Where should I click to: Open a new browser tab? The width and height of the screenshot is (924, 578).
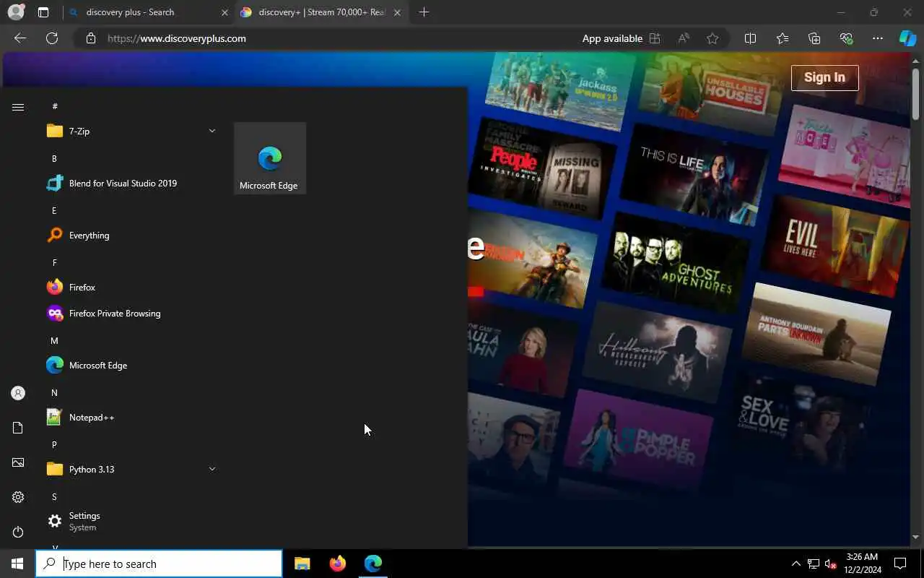tap(424, 12)
